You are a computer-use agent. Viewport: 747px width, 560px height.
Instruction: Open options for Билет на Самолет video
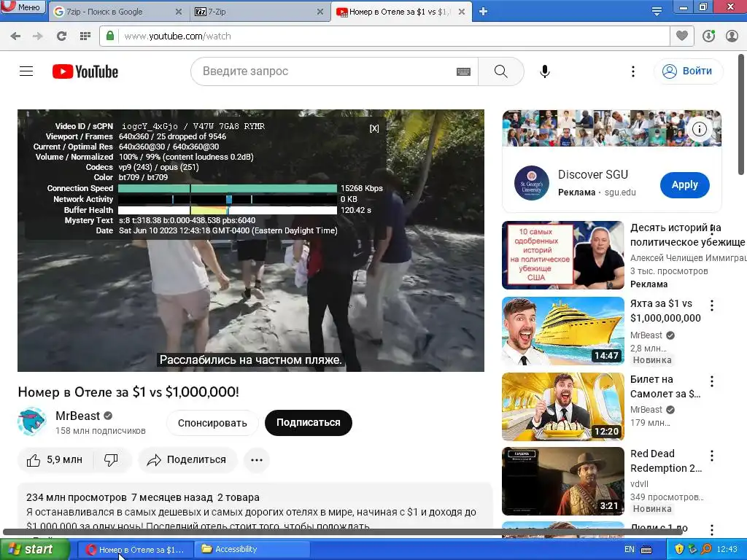(712, 381)
